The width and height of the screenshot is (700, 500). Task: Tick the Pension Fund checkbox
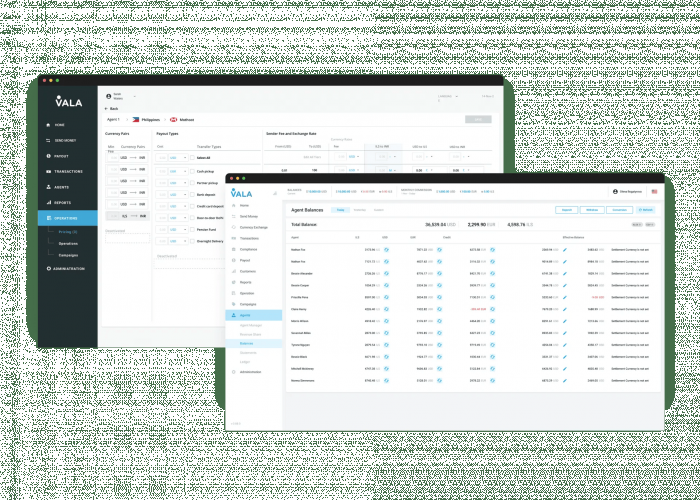(x=192, y=229)
